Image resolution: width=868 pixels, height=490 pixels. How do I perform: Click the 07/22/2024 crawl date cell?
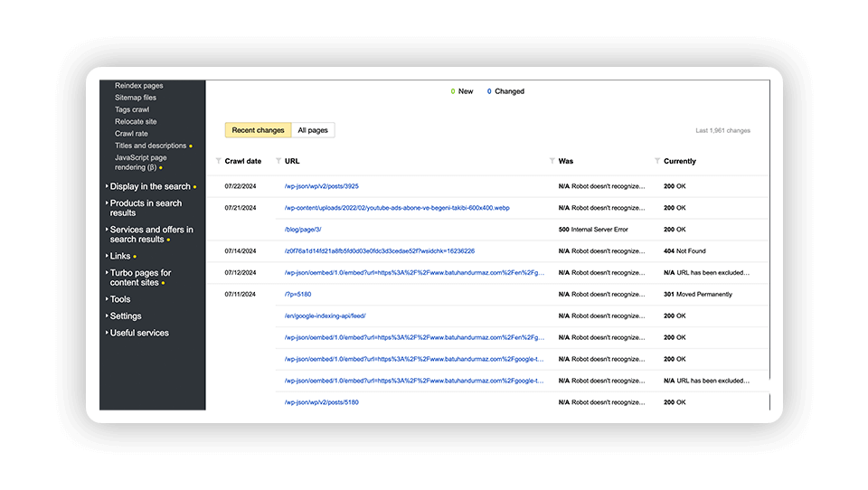pos(241,186)
